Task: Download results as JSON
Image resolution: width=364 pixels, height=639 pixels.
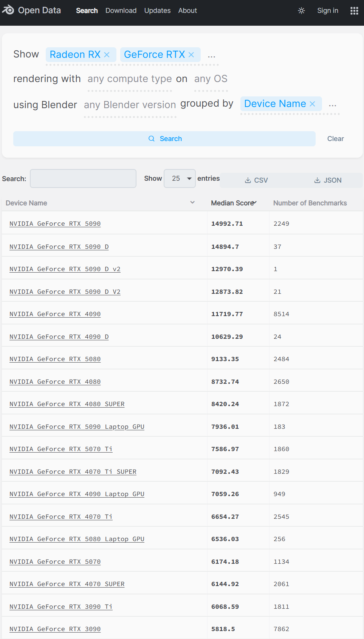Action: (328, 180)
